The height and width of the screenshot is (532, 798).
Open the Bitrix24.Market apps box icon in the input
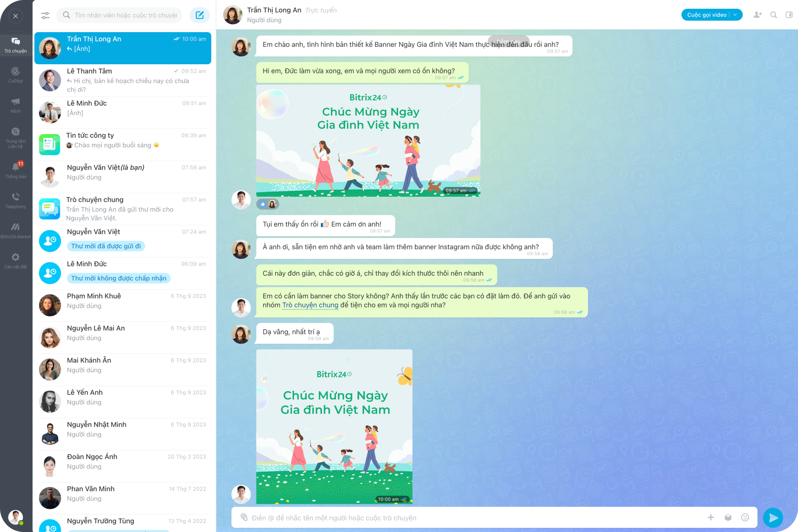tap(728, 517)
